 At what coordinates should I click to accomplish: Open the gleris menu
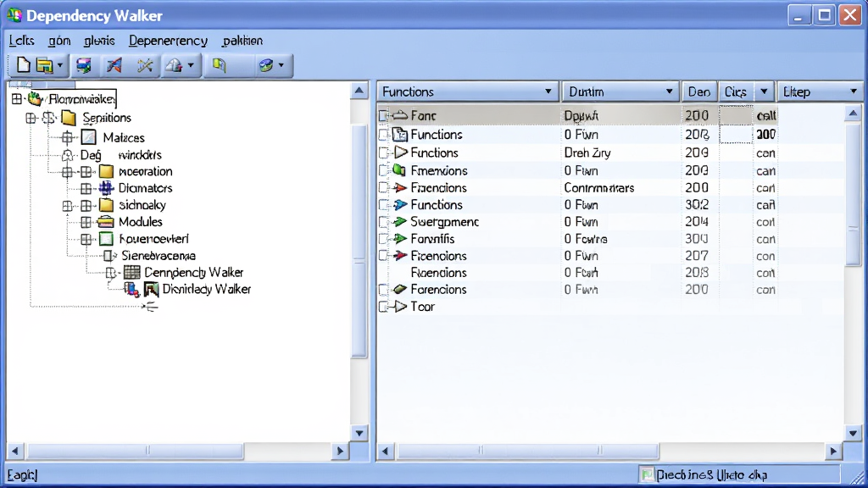click(99, 41)
